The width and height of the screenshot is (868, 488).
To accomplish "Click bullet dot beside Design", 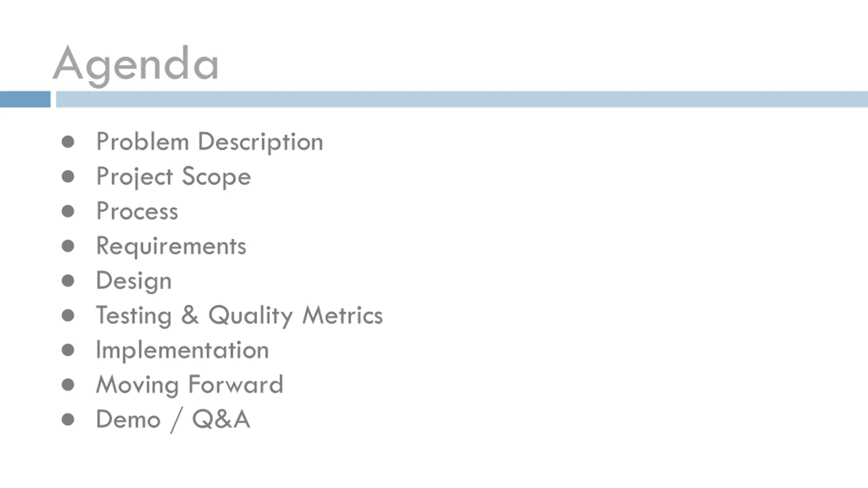I will click(68, 281).
